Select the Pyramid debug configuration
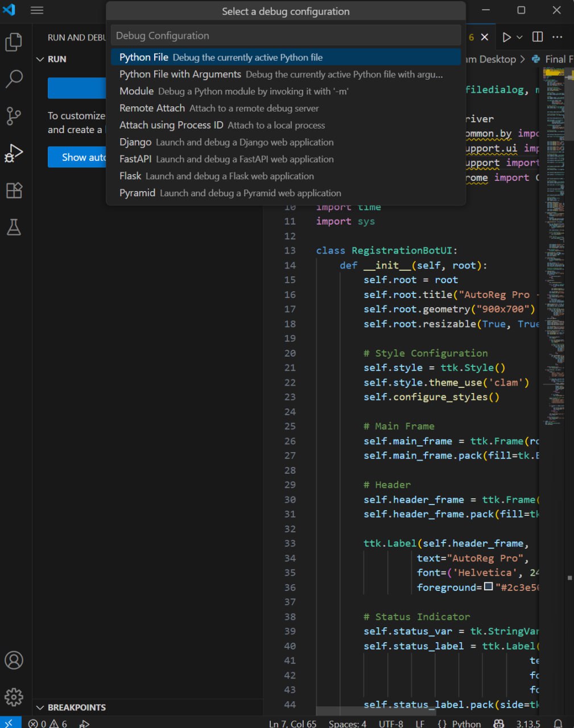574x728 pixels. tap(286, 193)
